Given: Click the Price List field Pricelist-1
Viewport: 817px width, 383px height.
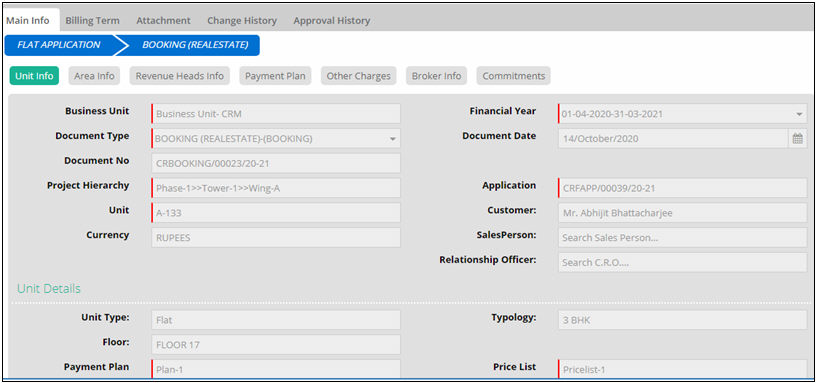Looking at the screenshot, I should [683, 369].
